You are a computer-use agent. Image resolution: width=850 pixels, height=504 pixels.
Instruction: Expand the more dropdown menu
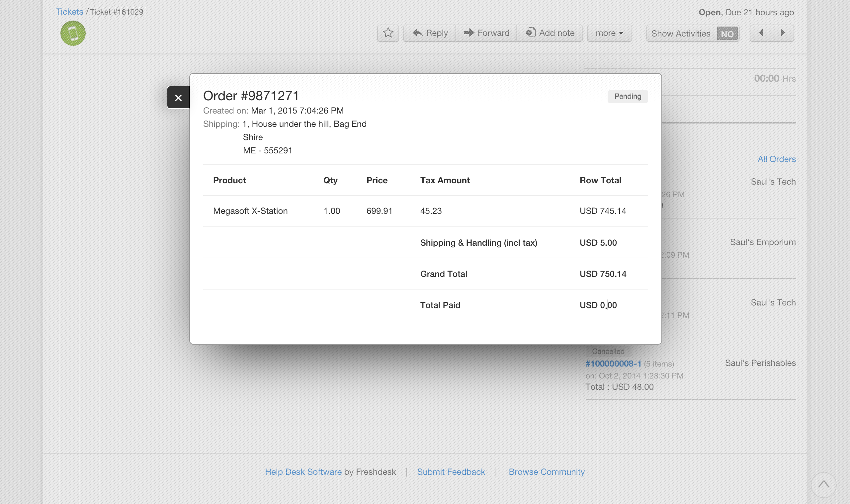609,33
